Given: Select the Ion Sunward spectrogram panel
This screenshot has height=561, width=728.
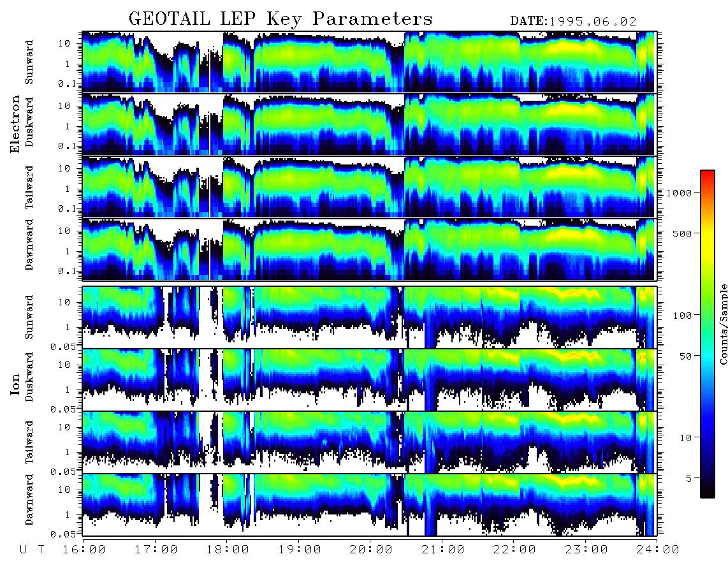Looking at the screenshot, I should (369, 317).
